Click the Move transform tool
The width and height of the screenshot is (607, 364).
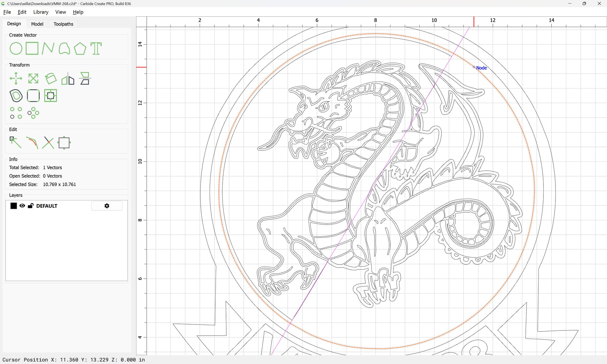coord(16,79)
